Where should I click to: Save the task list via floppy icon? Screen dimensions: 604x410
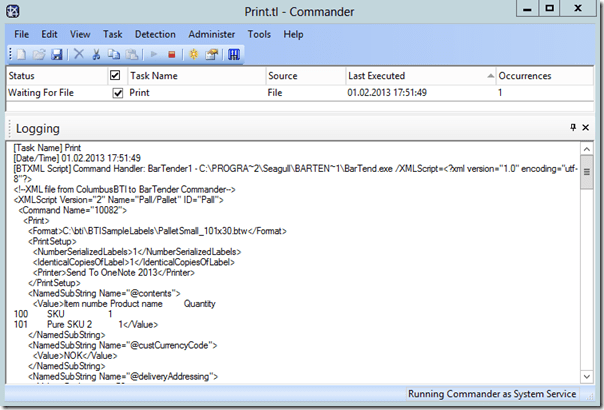(56, 54)
